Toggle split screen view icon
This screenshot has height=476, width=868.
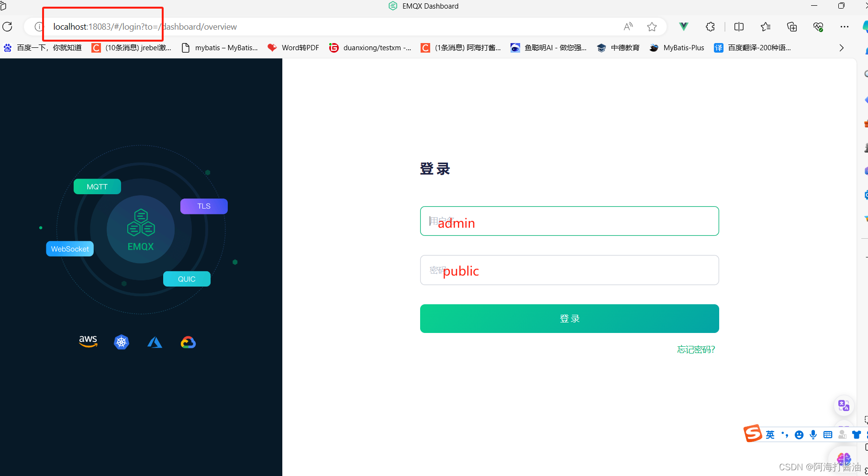tap(739, 27)
